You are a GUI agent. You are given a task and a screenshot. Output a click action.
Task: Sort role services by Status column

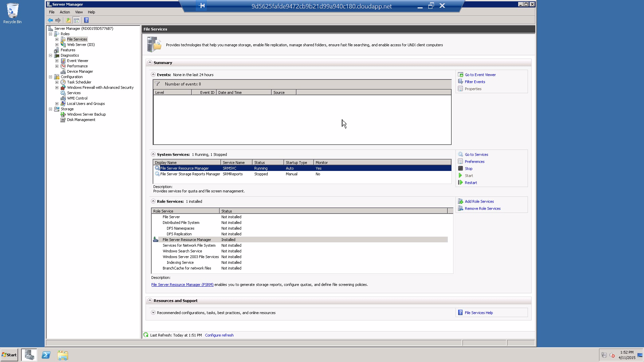[333, 211]
